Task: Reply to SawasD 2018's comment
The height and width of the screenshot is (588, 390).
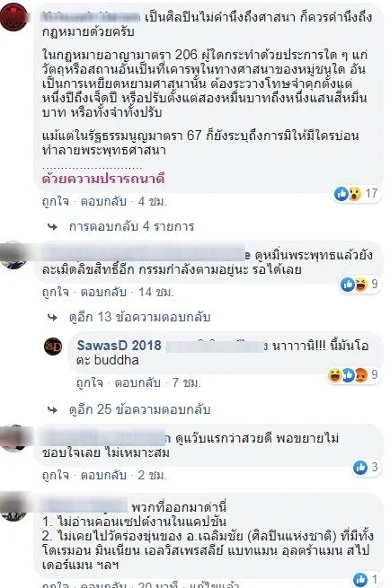Action: click(x=137, y=383)
